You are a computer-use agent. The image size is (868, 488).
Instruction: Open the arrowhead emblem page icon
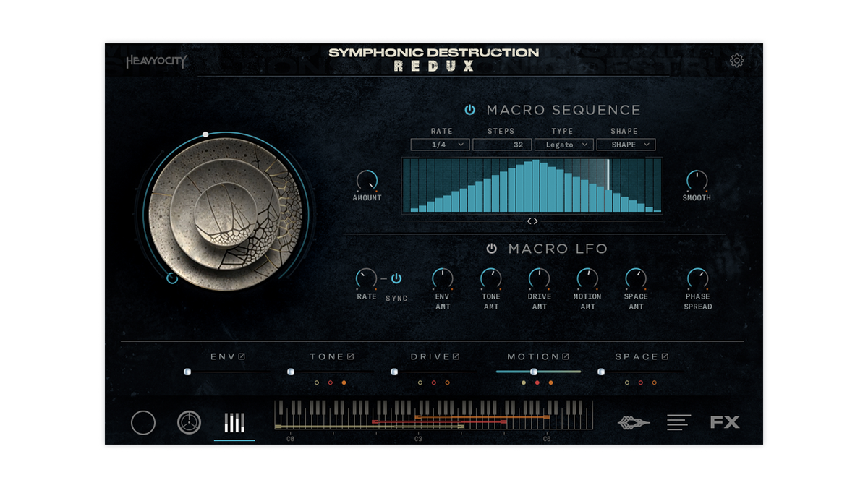pyautogui.click(x=634, y=422)
